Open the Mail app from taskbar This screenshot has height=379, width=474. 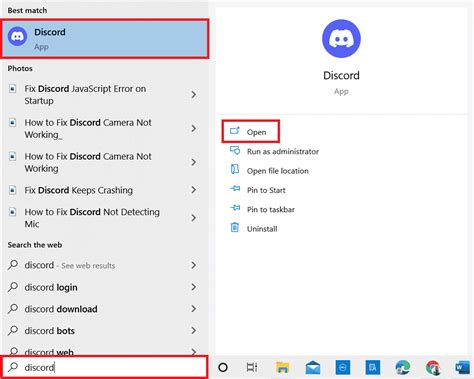[312, 367]
